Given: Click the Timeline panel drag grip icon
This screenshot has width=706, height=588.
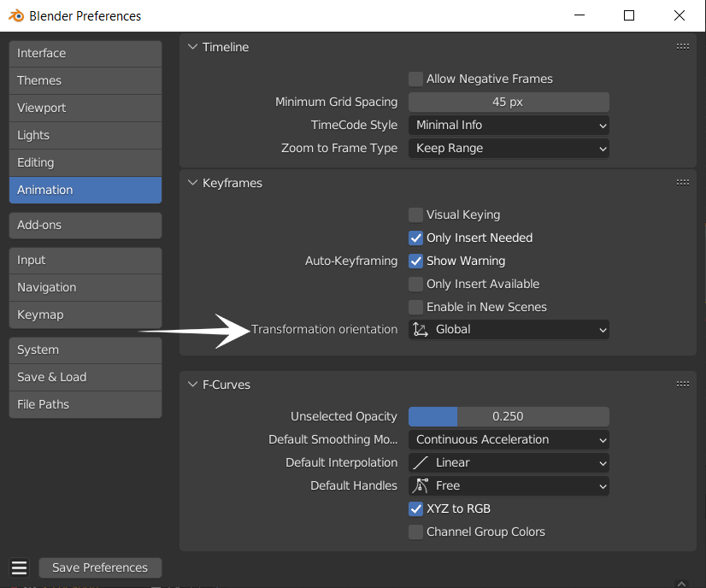Looking at the screenshot, I should coord(683,46).
